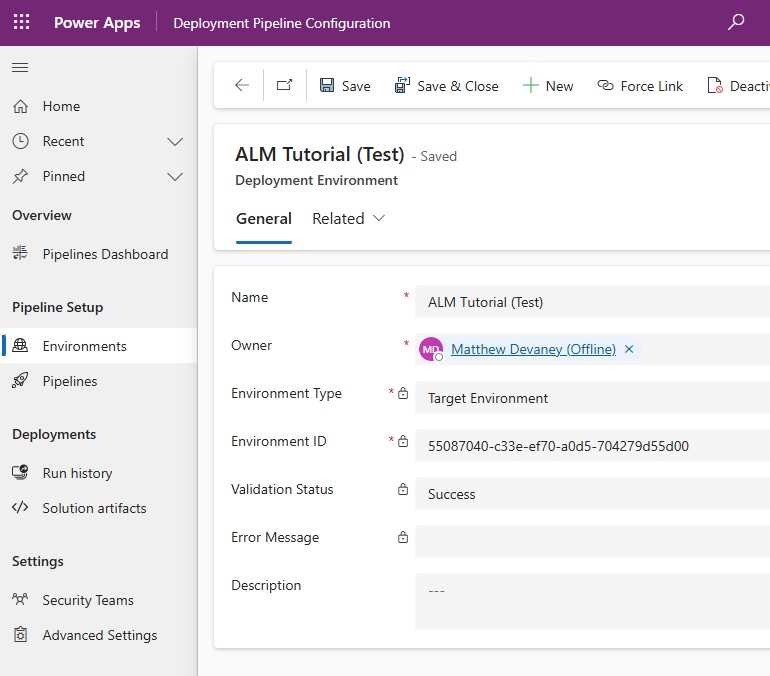The height and width of the screenshot is (676, 770).
Task: Click the MD owner avatar
Action: (x=431, y=349)
